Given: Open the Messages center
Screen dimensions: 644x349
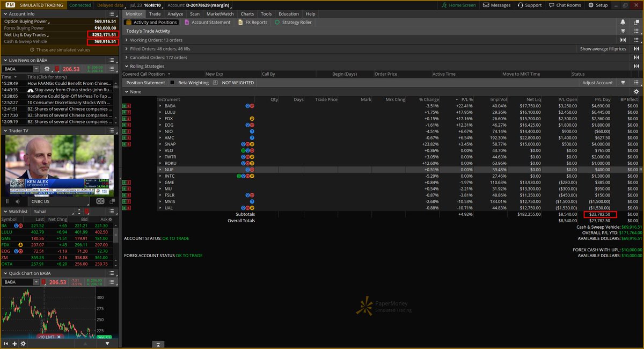Looking at the screenshot, I should (x=496, y=5).
